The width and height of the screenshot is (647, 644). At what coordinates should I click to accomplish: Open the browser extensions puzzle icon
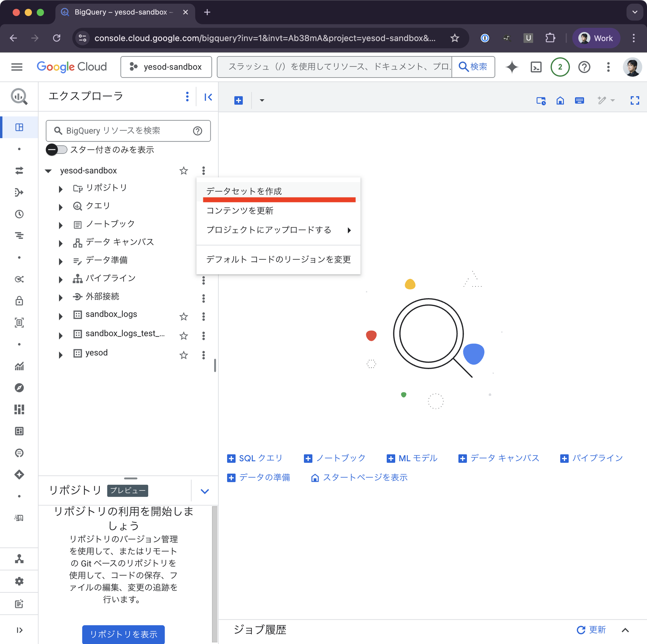pyautogui.click(x=550, y=38)
